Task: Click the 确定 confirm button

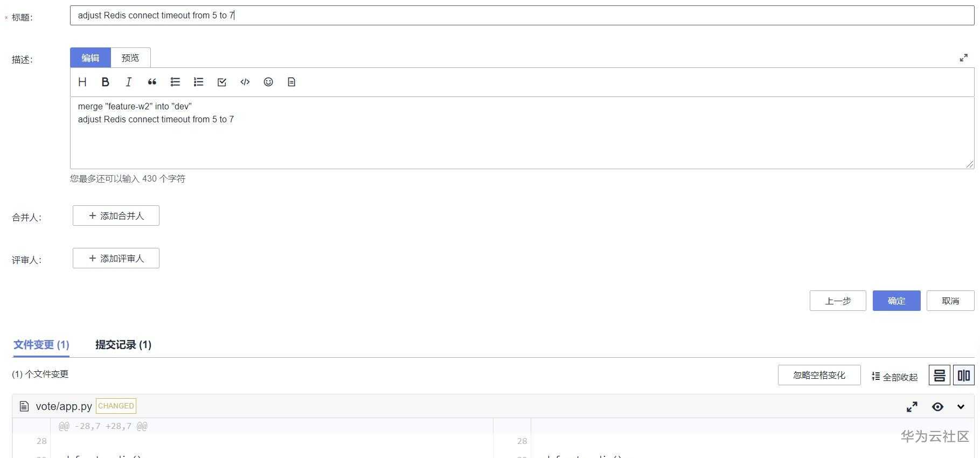Action: point(896,301)
